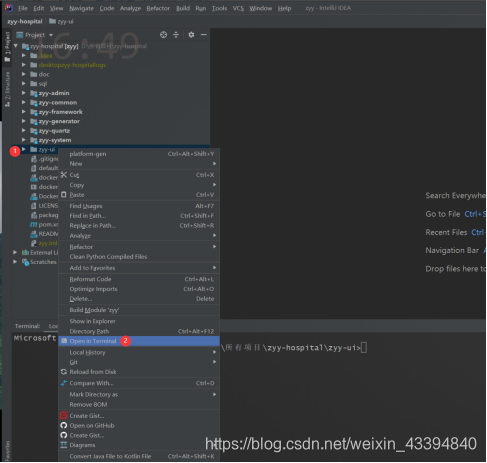Open the Refactor menu in menu bar
The image size is (487, 463).
[158, 8]
